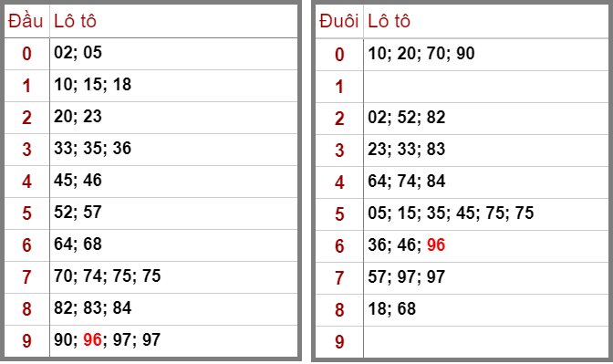Click head digit 0 in Đầu table
Screen dimensions: 613x364
click(x=26, y=54)
